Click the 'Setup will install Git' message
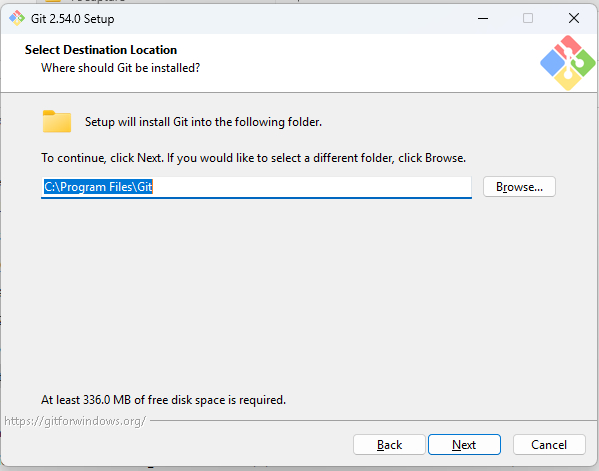The width and height of the screenshot is (599, 471). (x=203, y=122)
